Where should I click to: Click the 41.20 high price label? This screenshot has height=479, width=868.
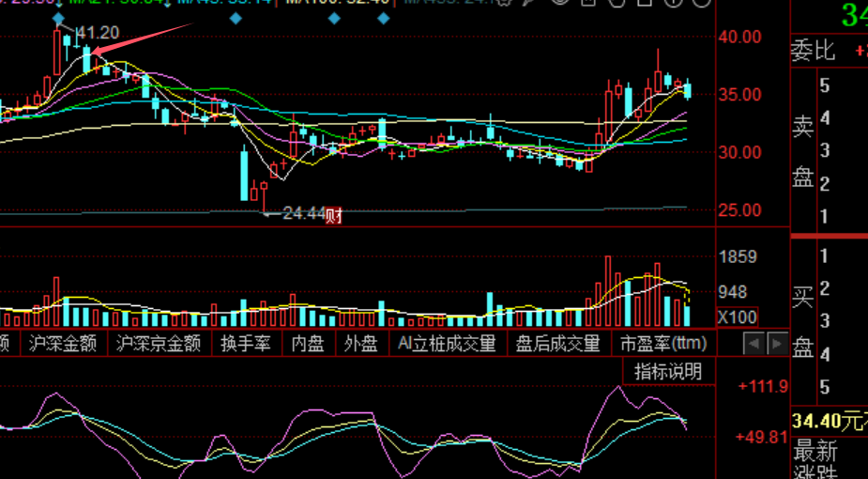[98, 33]
